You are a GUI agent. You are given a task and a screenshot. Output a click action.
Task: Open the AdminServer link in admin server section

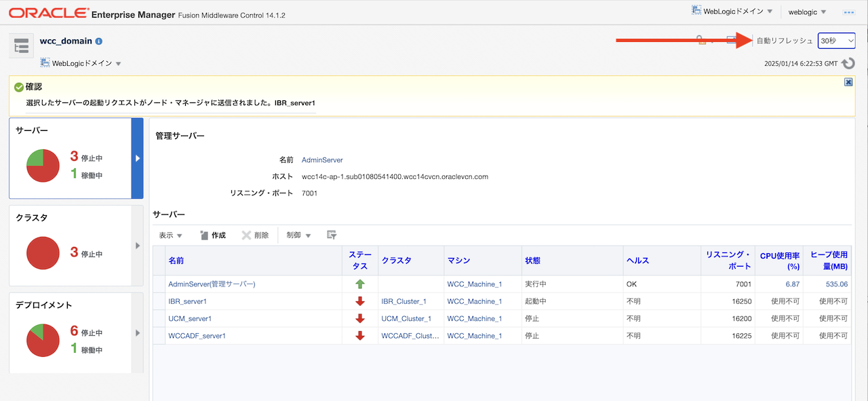[x=322, y=160]
